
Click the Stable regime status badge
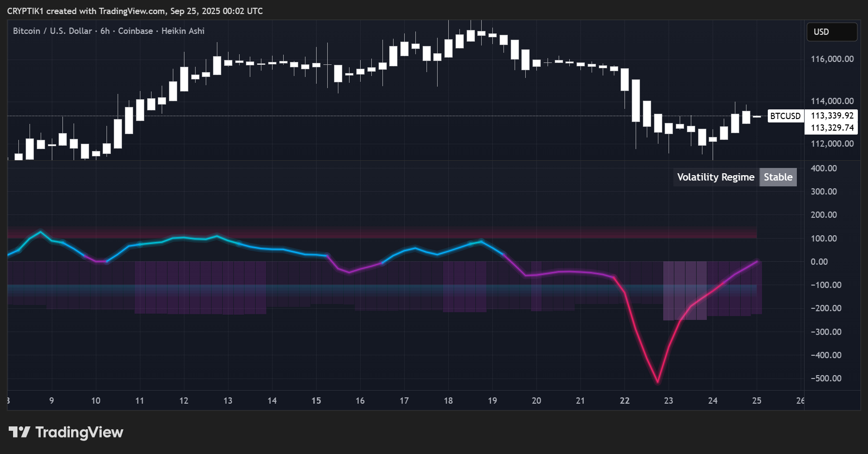point(778,177)
